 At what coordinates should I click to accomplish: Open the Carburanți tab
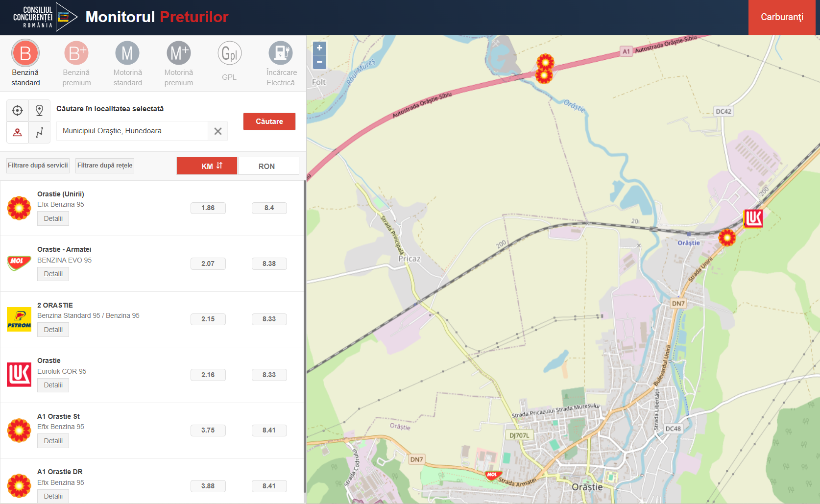click(x=781, y=17)
